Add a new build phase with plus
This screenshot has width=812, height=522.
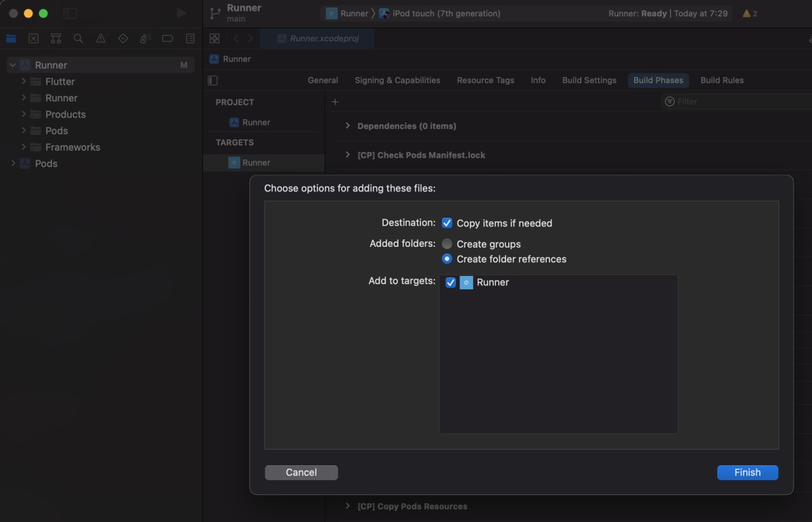pos(334,102)
